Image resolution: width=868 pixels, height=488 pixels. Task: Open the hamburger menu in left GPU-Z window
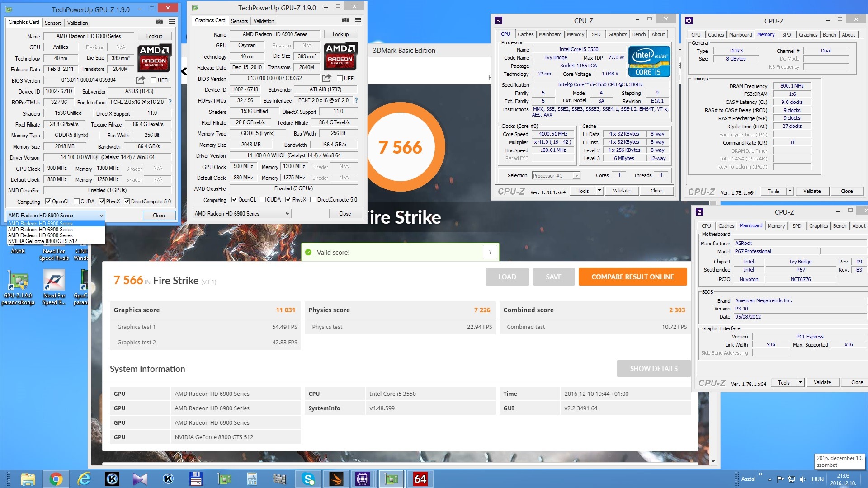point(172,22)
